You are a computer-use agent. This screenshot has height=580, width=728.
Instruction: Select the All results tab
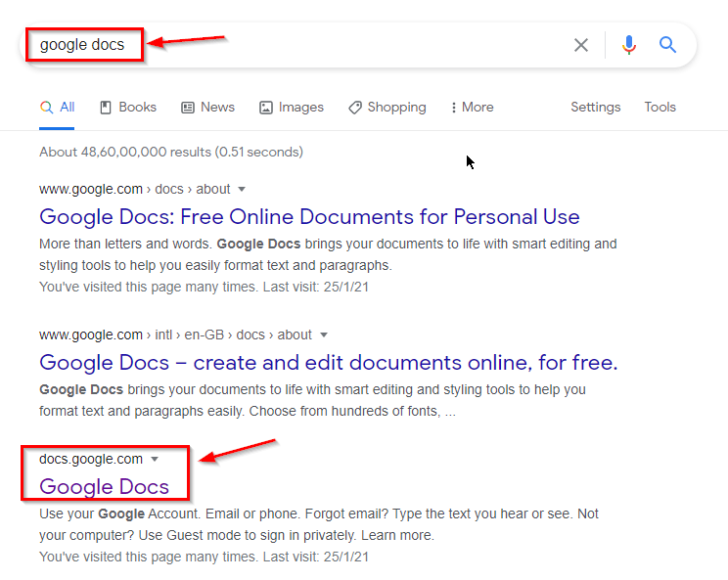57,108
